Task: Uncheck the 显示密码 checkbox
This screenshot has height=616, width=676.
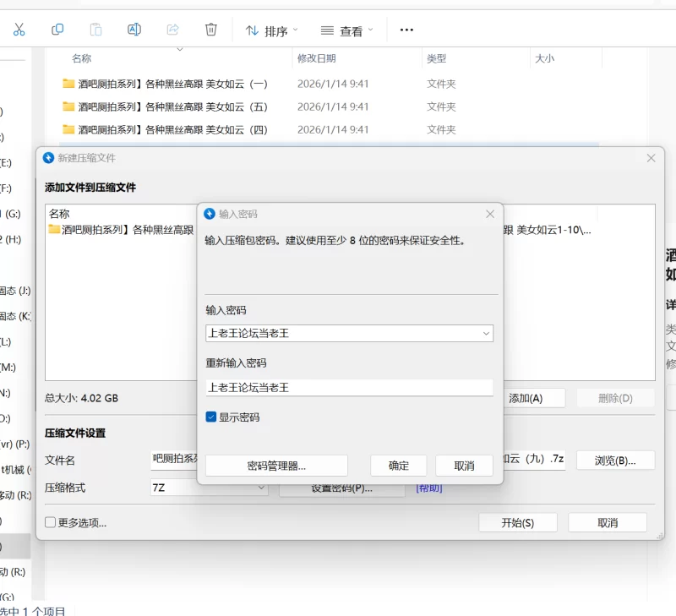Action: pyautogui.click(x=210, y=417)
